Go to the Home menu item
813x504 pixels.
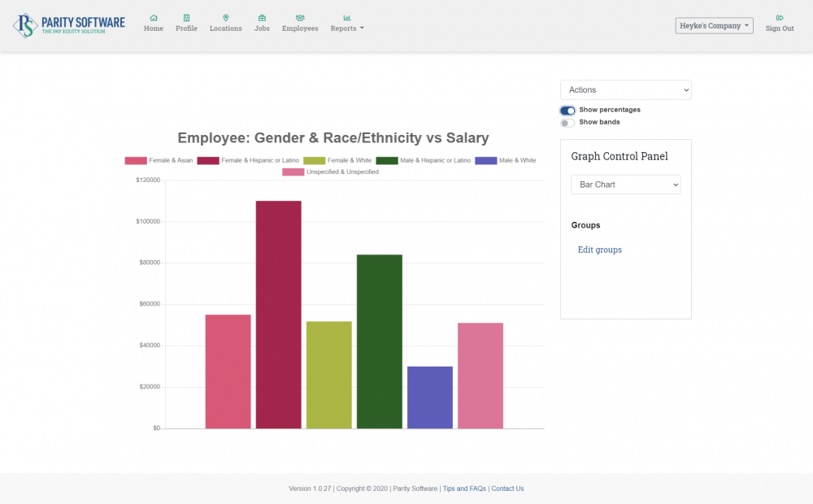tap(154, 28)
